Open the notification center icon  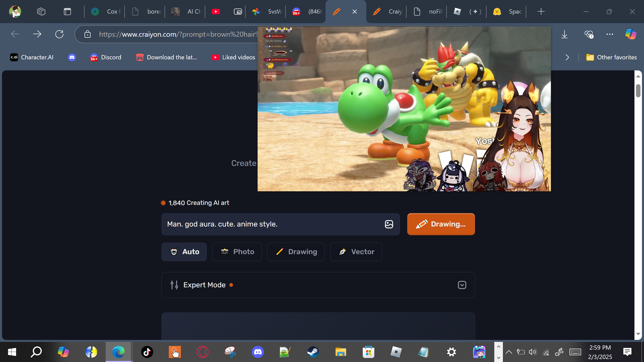[x=627, y=352]
